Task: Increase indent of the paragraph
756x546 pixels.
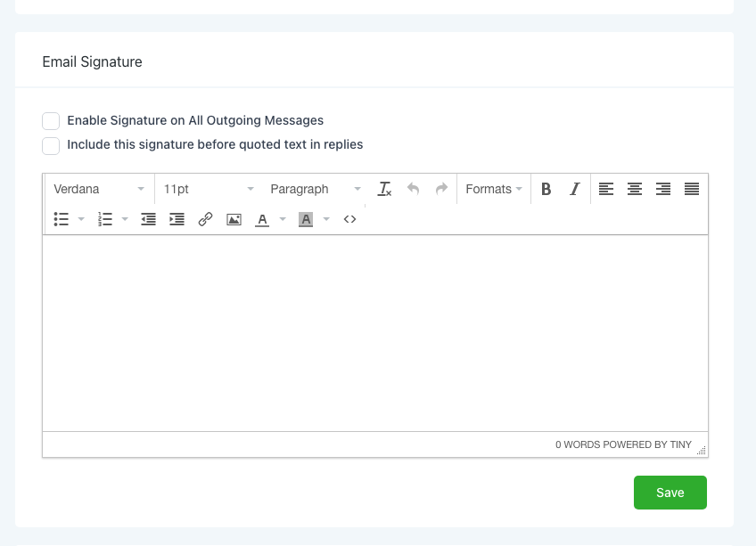Action: 177,219
